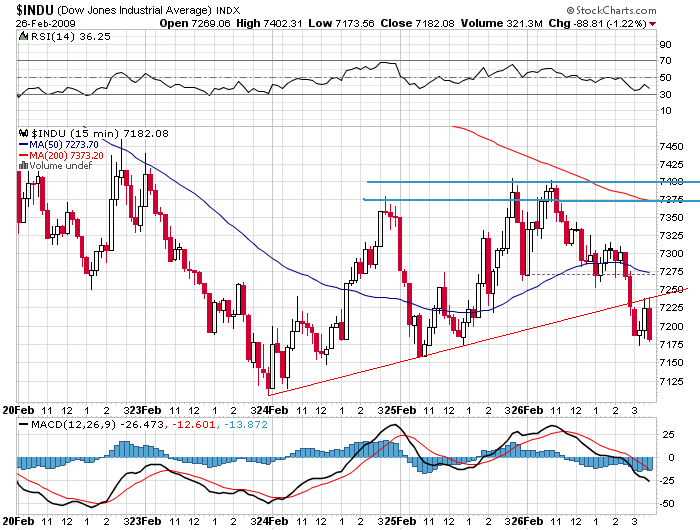Click the MACD axis label 0
Image resolution: width=700 pixels, height=530 pixels.
(x=671, y=458)
